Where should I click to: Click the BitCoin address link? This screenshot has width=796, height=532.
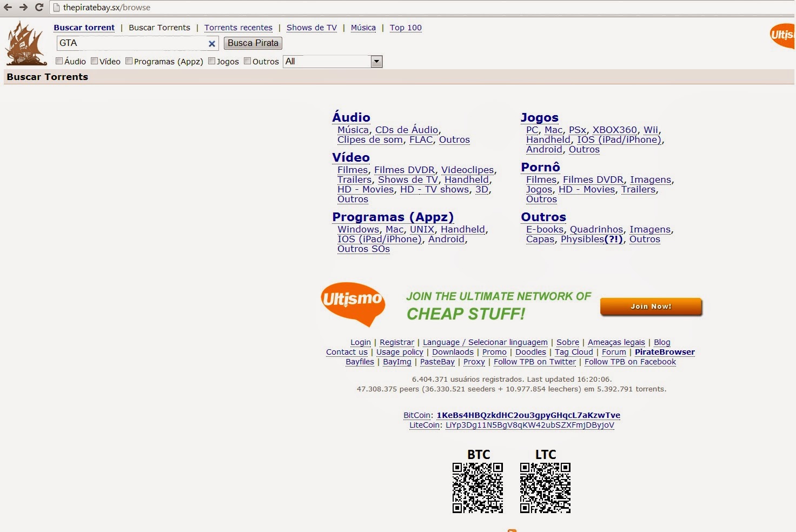point(528,415)
